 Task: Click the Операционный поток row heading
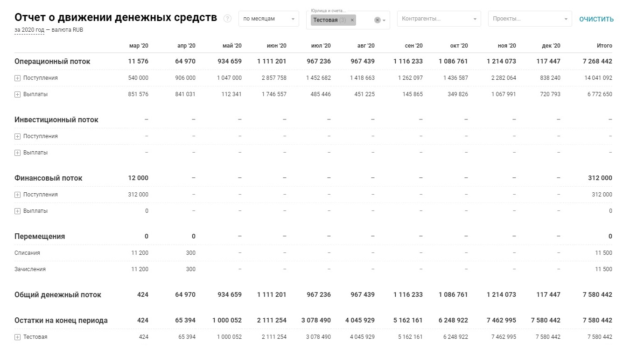[52, 61]
